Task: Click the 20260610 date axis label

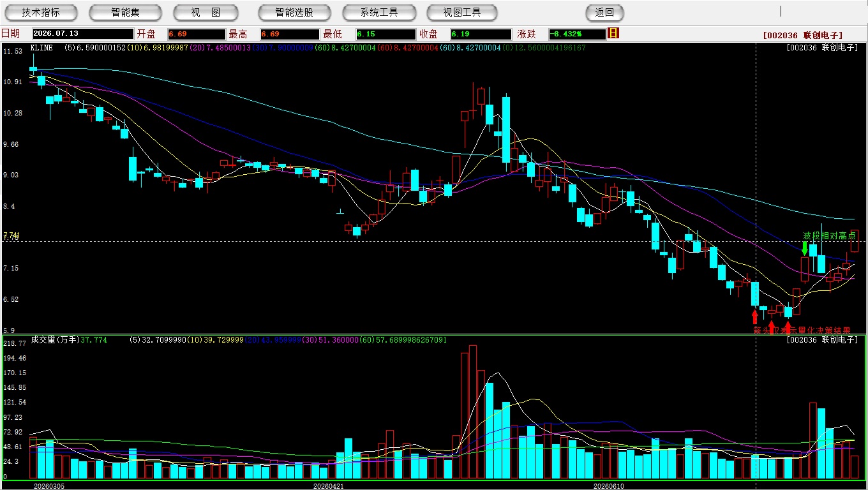Action: [609, 486]
